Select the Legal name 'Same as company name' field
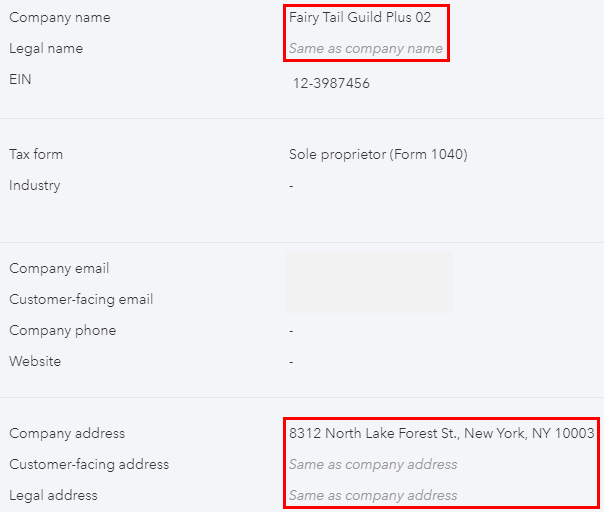Screen dimensions: 604x512 click(365, 48)
